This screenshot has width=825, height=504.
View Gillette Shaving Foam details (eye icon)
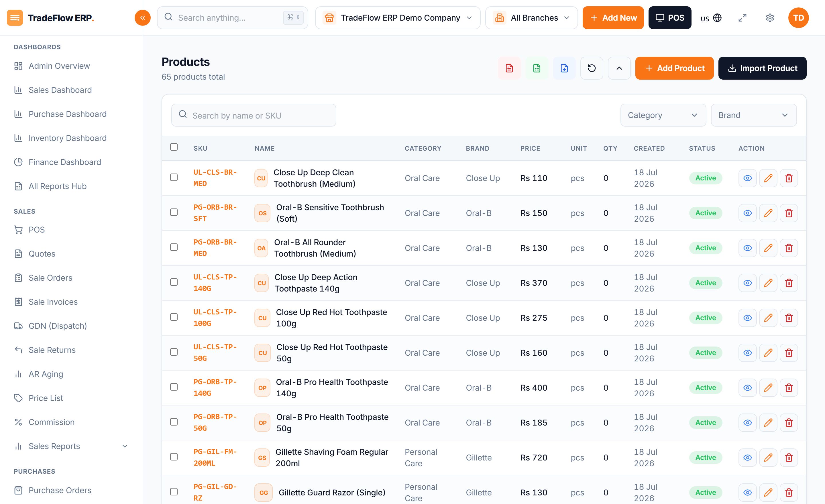click(x=747, y=458)
